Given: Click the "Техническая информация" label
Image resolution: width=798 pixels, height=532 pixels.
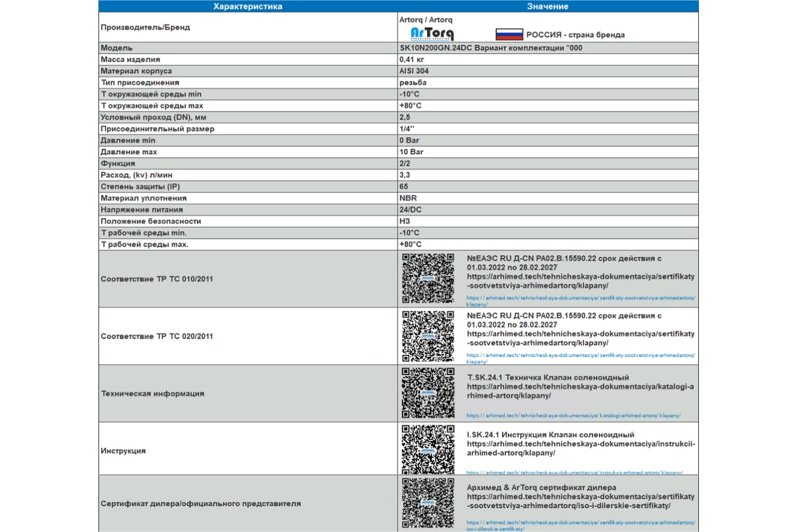Looking at the screenshot, I should (x=152, y=393).
